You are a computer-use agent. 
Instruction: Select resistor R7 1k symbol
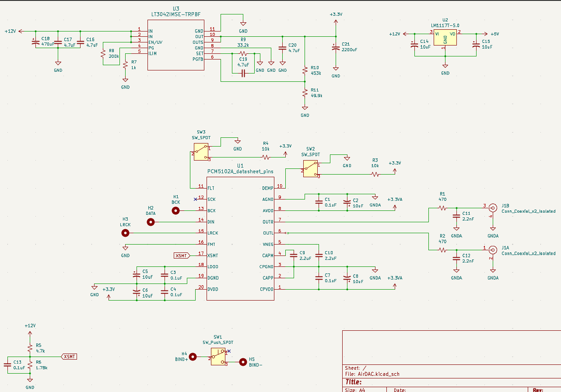126,65
